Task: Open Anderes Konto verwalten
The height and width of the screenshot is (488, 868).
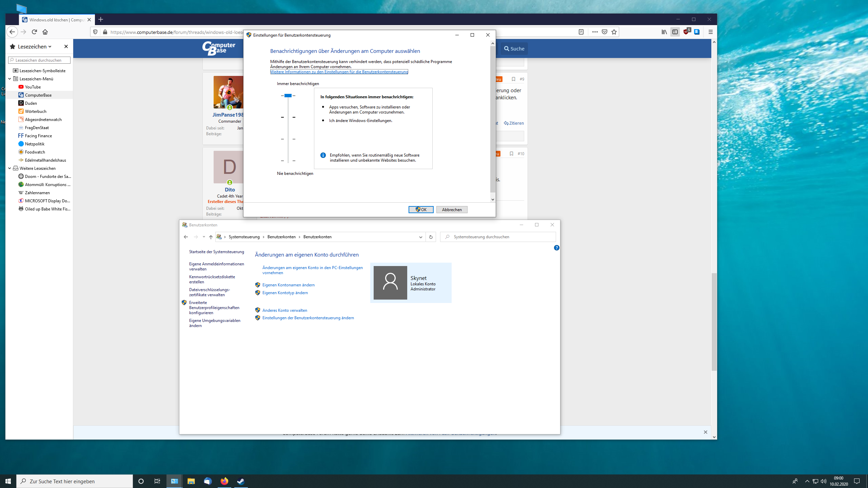Action: (x=284, y=310)
